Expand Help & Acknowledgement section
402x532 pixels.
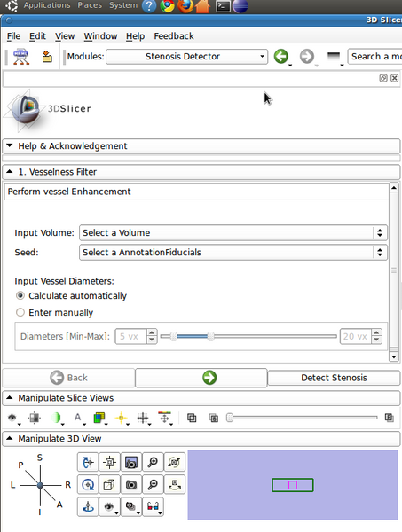[201, 146]
